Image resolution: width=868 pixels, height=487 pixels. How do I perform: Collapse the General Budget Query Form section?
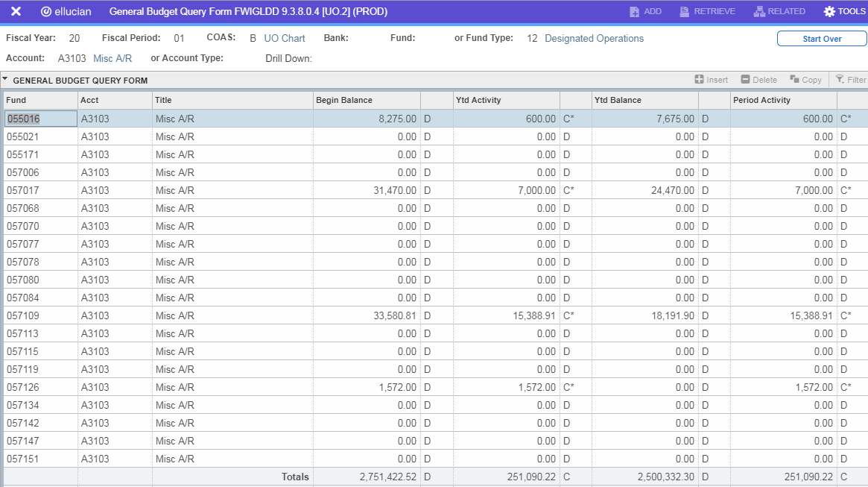pos(5,79)
